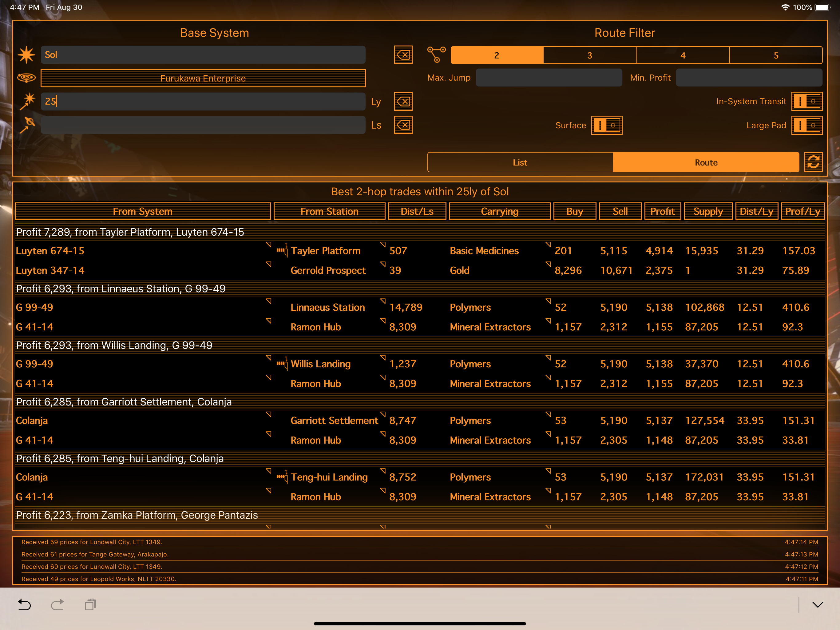Select the Teng-hui Landing station entry
The height and width of the screenshot is (630, 840).
pos(329,477)
